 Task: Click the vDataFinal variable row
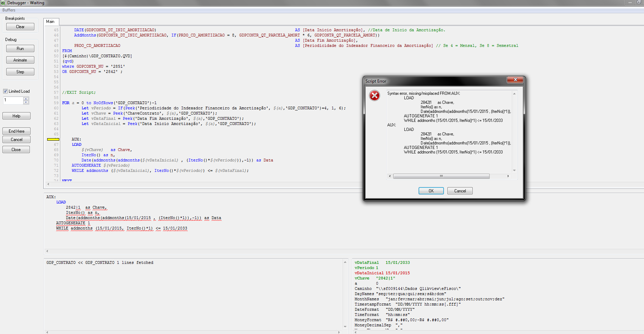click(382, 263)
